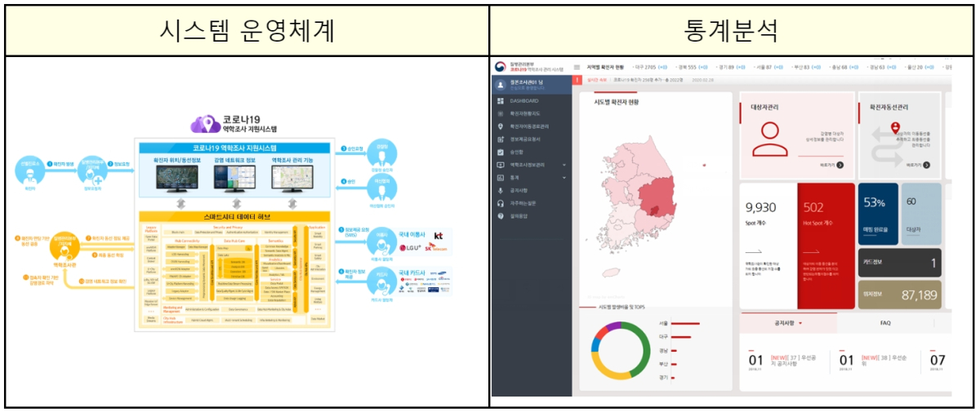Click the SK telecom logo
The width and height of the screenshot is (980, 412).
click(434, 247)
